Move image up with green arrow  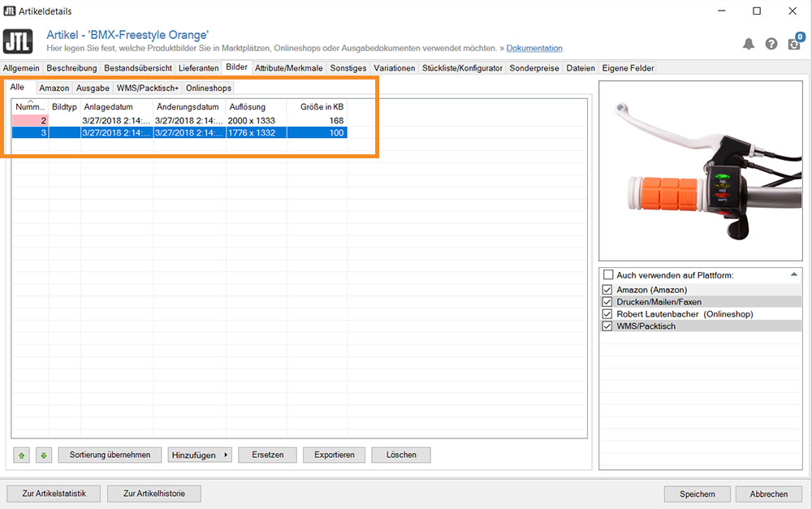[x=21, y=455]
